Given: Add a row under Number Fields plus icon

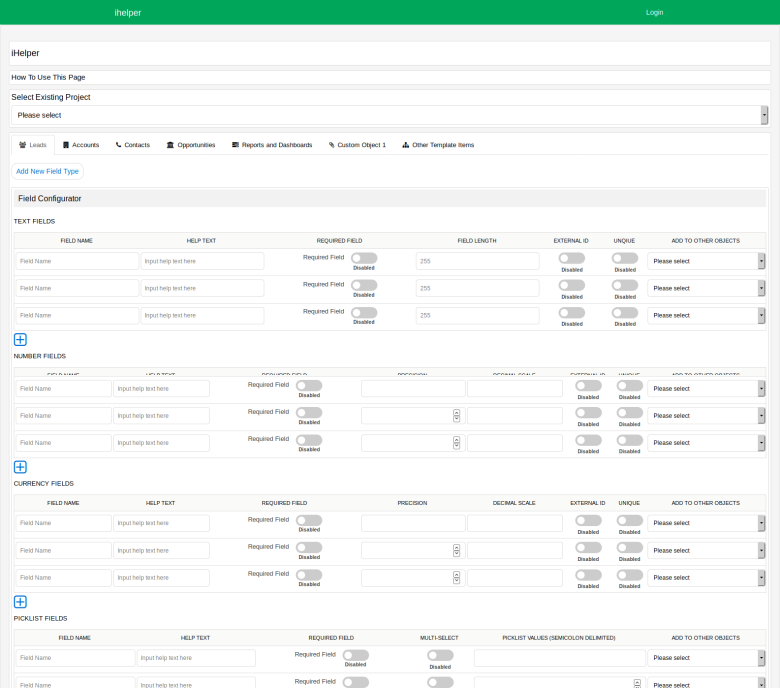Looking at the screenshot, I should (x=20, y=467).
